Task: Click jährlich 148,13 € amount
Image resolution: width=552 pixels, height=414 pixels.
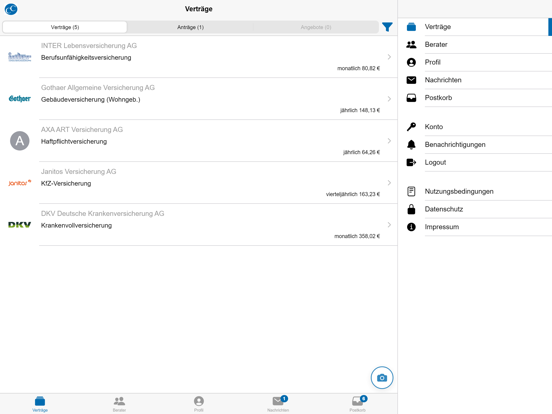Action: pyautogui.click(x=360, y=110)
